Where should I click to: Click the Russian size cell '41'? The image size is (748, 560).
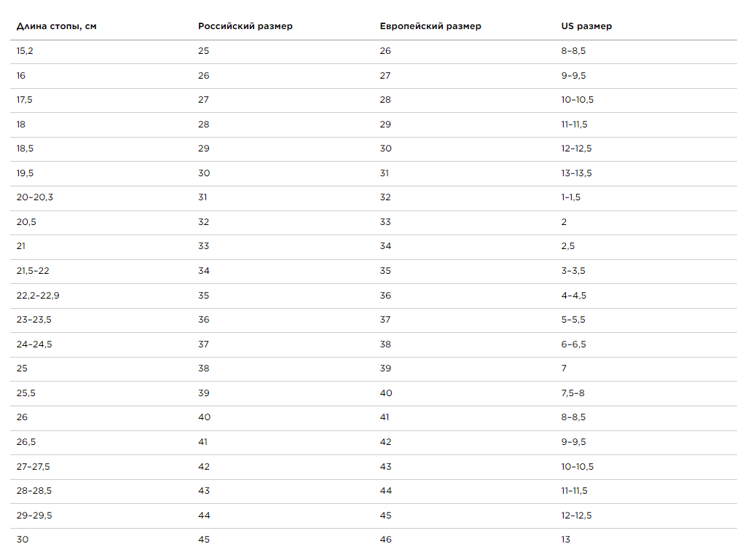202,442
